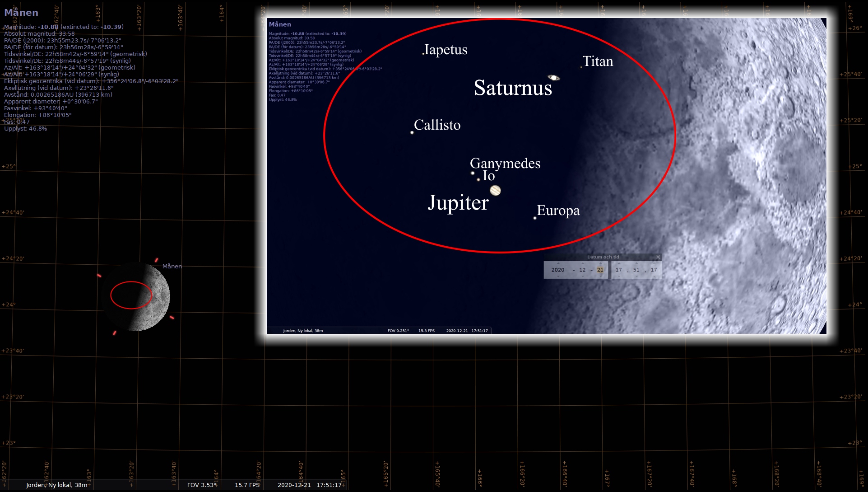Click the FOV 3.53° readout in status bar

[202, 485]
